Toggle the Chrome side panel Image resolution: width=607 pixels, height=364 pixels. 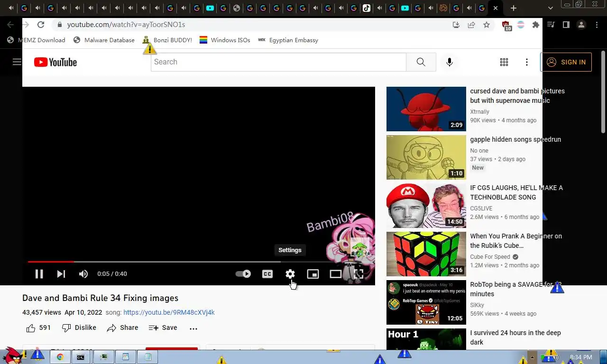[x=566, y=25]
